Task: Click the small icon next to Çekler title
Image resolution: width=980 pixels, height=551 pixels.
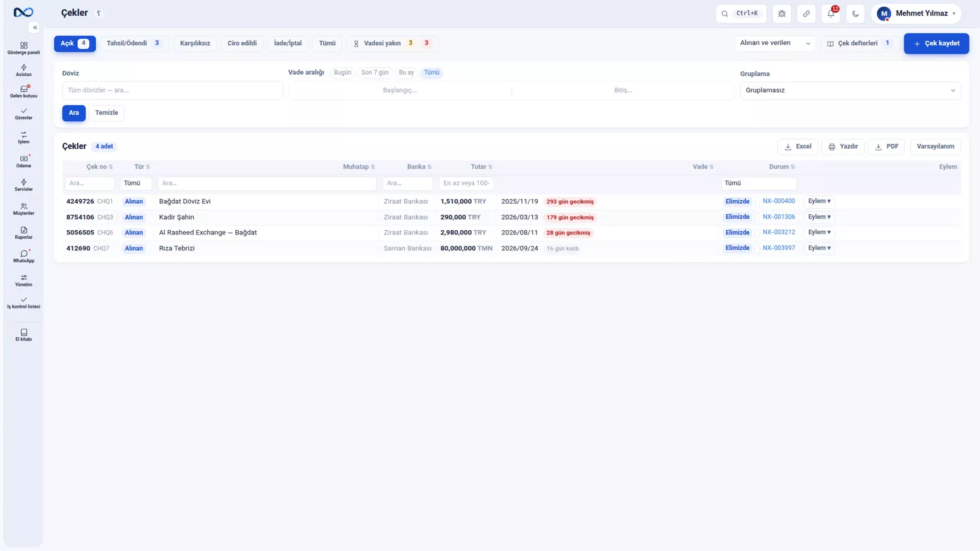Action: [x=99, y=13]
